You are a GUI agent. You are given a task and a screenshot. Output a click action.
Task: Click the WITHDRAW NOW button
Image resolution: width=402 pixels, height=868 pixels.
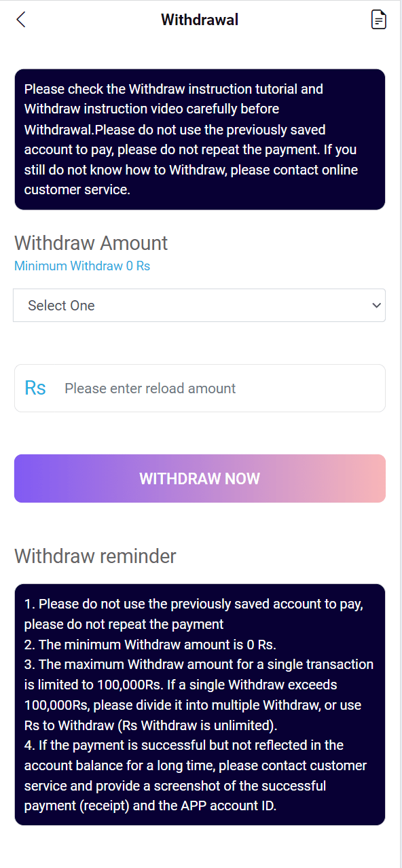pyautogui.click(x=200, y=478)
